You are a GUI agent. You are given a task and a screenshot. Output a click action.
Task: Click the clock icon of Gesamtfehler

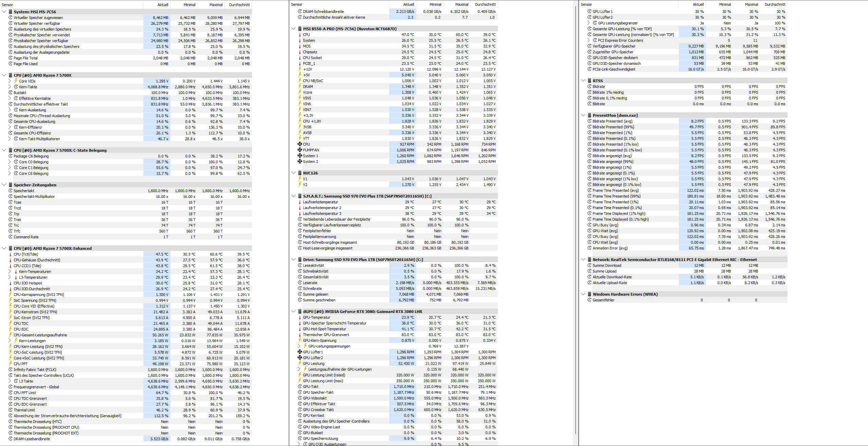[590, 300]
